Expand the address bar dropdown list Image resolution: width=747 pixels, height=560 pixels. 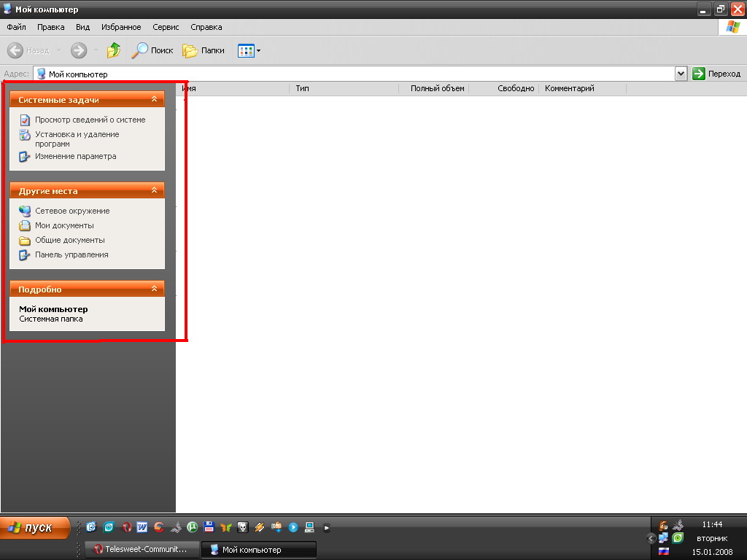pyautogui.click(x=681, y=74)
